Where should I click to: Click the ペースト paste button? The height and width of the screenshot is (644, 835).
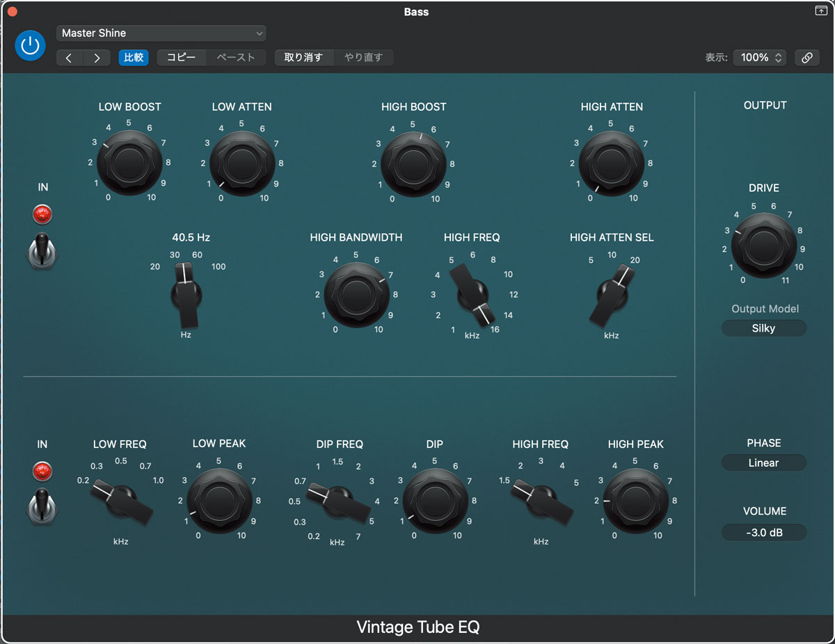coord(236,58)
